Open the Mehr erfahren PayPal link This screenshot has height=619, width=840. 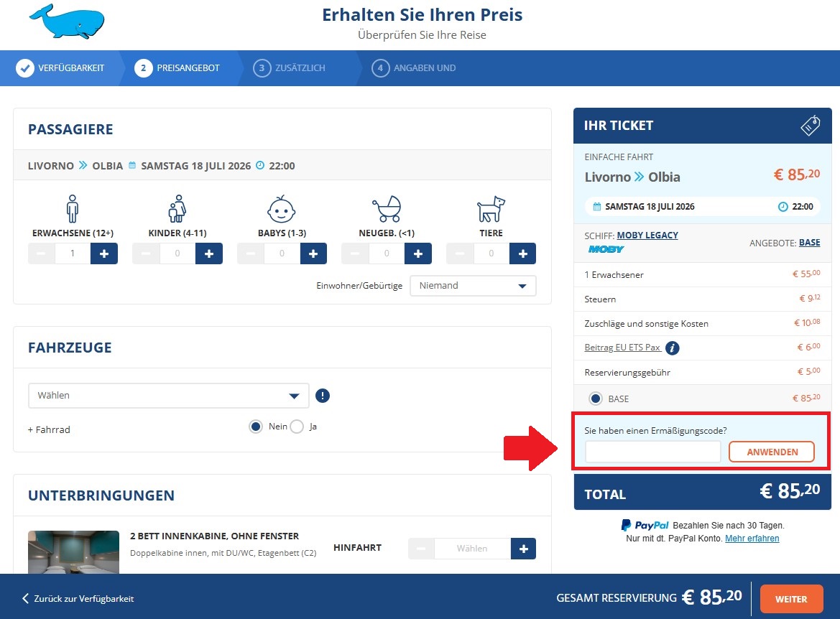(752, 537)
